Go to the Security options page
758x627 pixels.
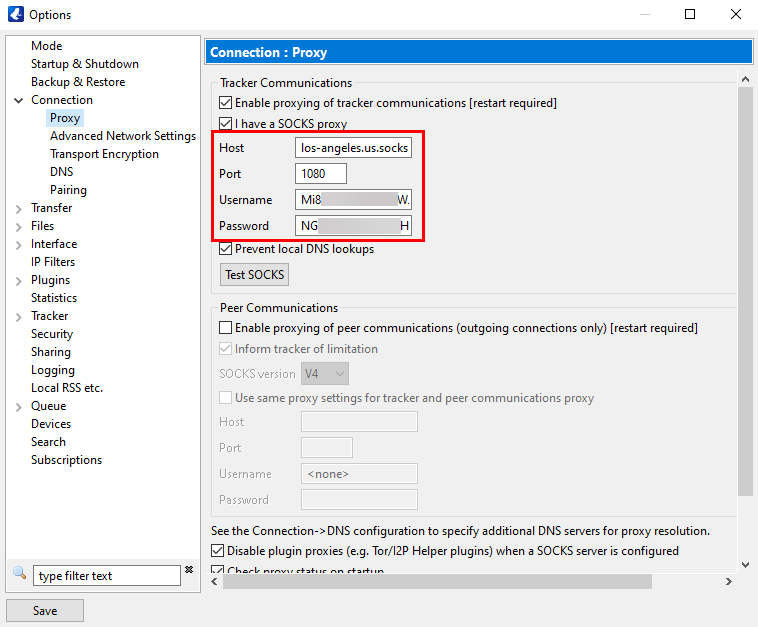tap(52, 334)
